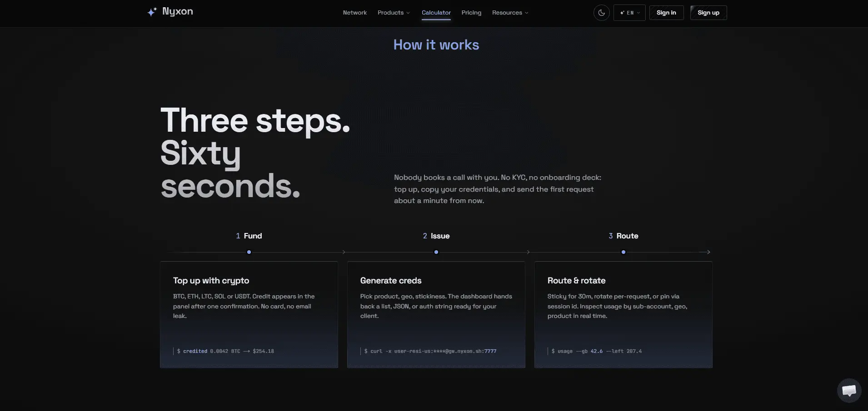
Task: Open the Calculator nav item
Action: point(436,13)
